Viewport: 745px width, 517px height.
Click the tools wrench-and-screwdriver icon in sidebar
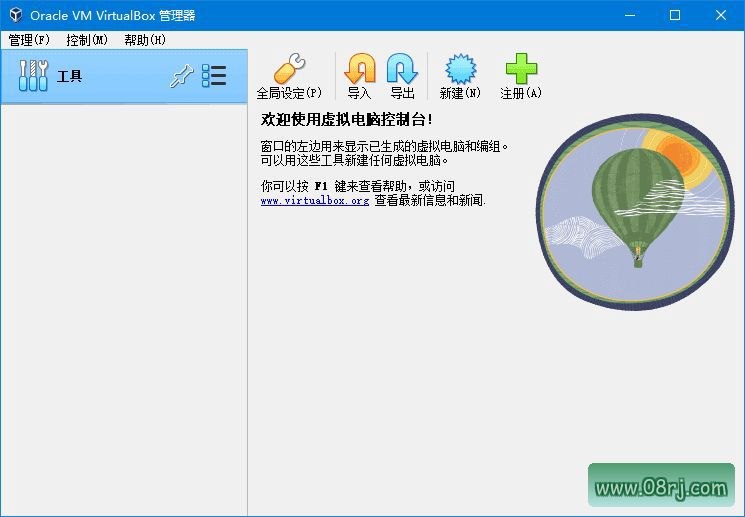[x=33, y=76]
